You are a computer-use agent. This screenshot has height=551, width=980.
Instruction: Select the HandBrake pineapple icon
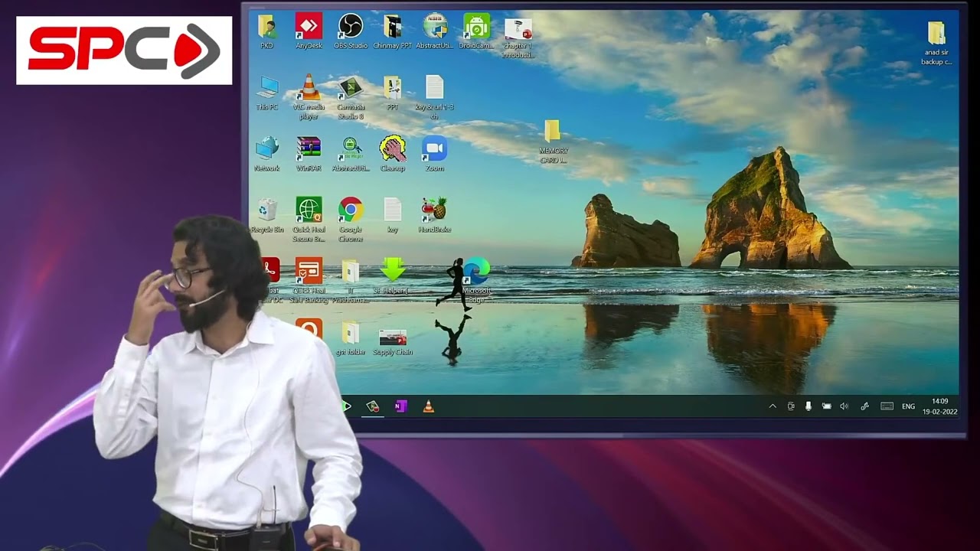point(434,215)
